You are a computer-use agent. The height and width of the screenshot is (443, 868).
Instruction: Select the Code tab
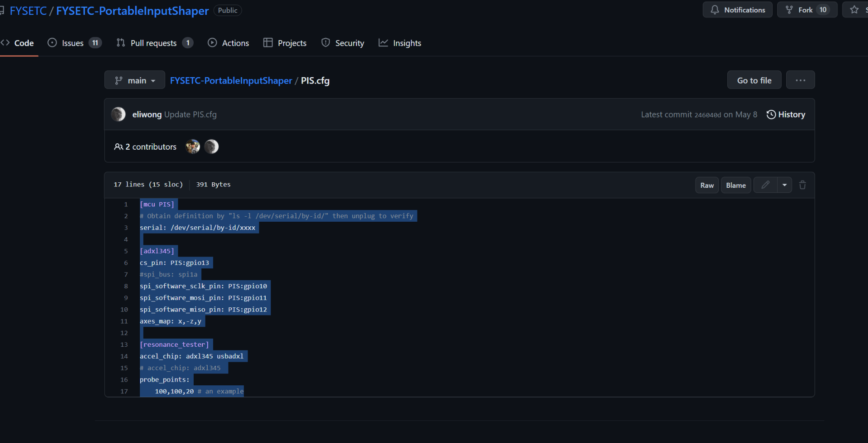pos(18,43)
